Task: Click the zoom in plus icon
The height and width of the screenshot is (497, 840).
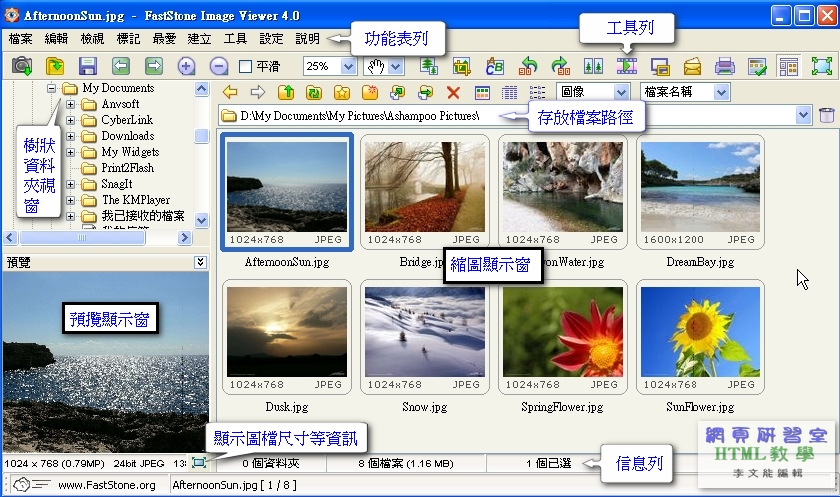Action: [186, 66]
